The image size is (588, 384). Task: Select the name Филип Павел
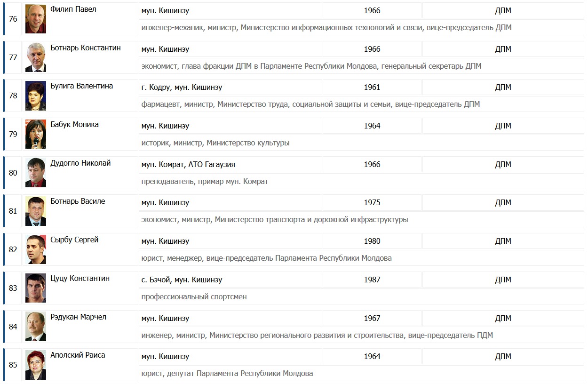click(x=73, y=9)
